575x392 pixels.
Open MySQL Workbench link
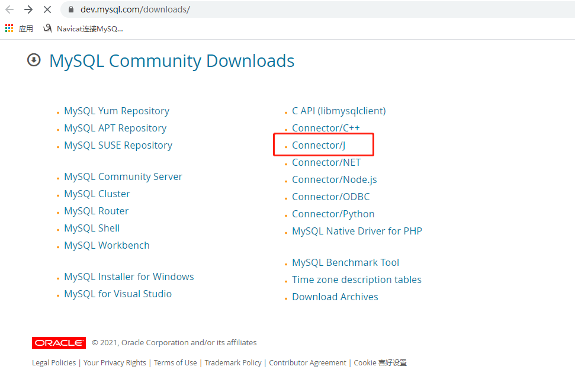point(107,245)
